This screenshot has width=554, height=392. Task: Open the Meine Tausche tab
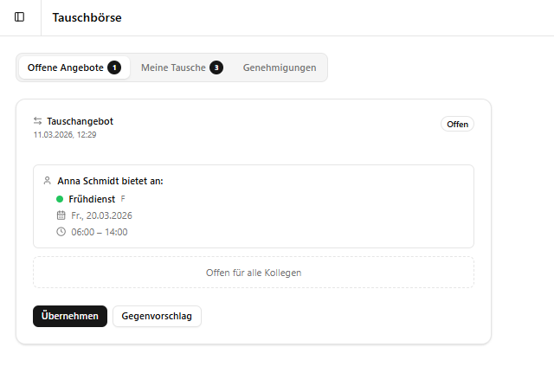click(174, 67)
